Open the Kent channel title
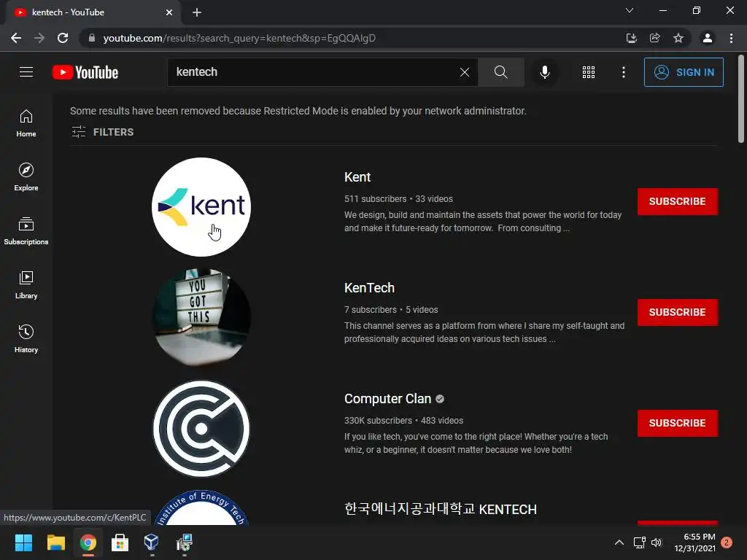This screenshot has width=747, height=560. [x=357, y=177]
